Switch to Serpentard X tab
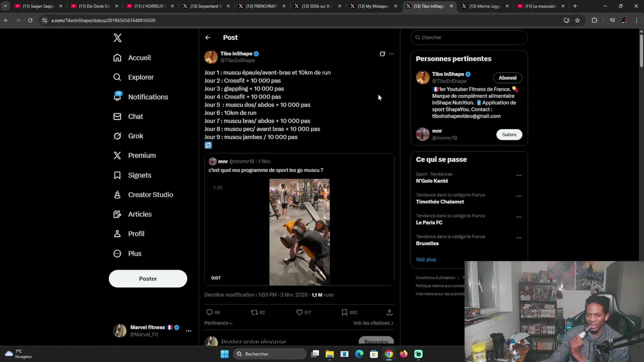 206,6
